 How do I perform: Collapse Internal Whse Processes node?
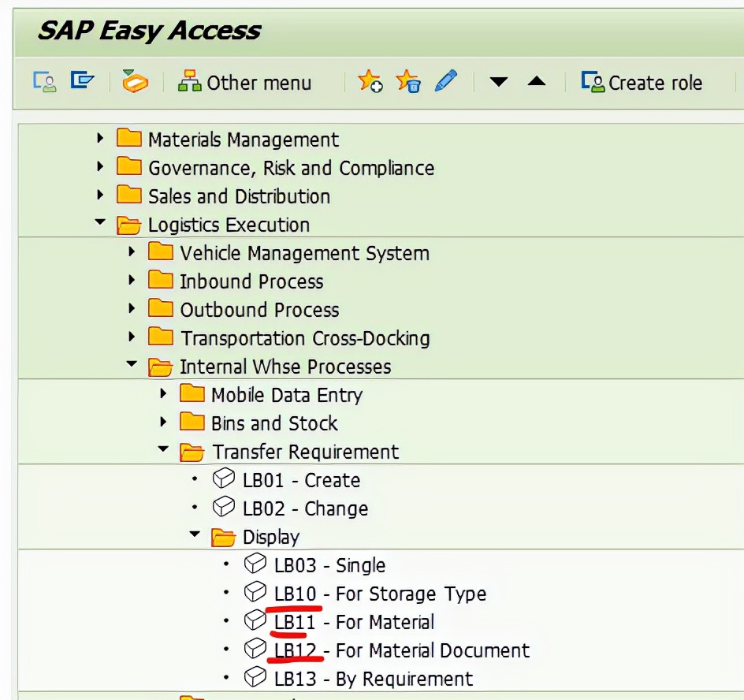(x=132, y=364)
